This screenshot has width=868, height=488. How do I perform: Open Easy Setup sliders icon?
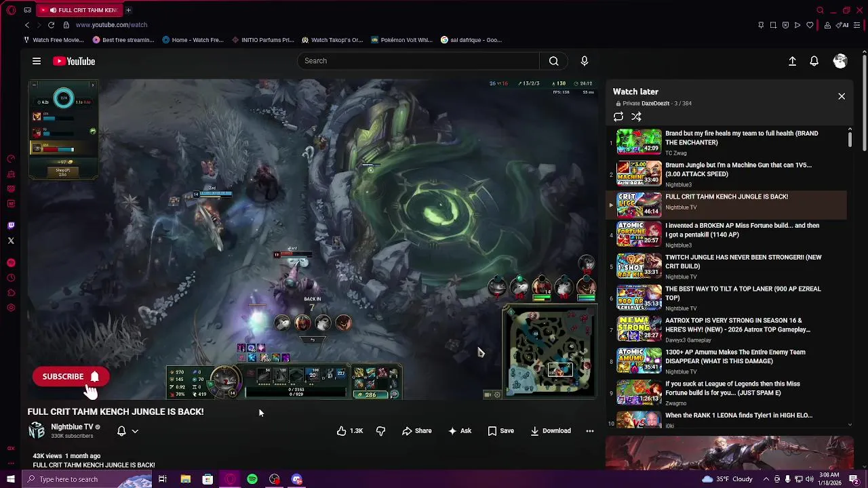tap(858, 25)
